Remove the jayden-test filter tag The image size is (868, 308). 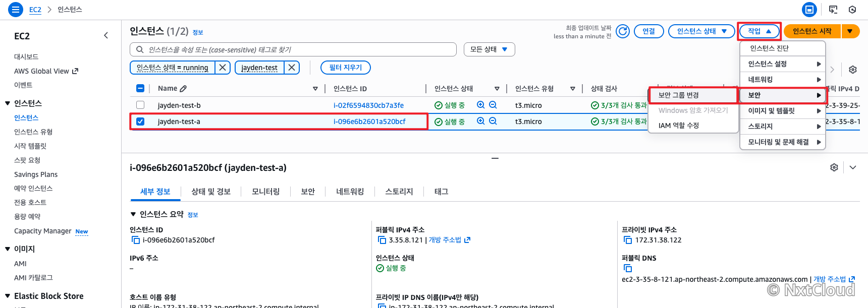(x=292, y=68)
